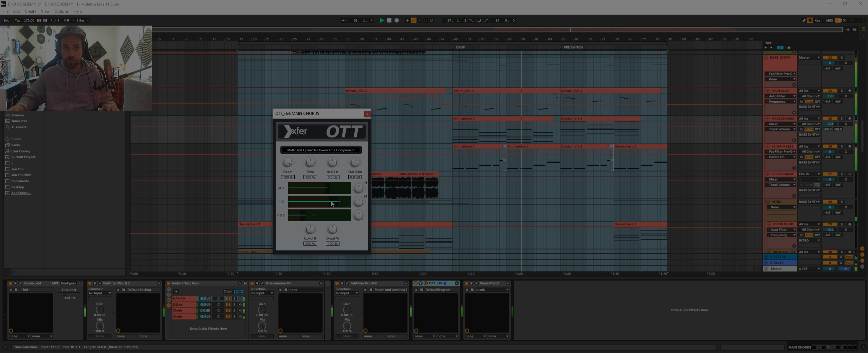Click the OTT In Gain knob
The image size is (868, 353).
coord(332,163)
